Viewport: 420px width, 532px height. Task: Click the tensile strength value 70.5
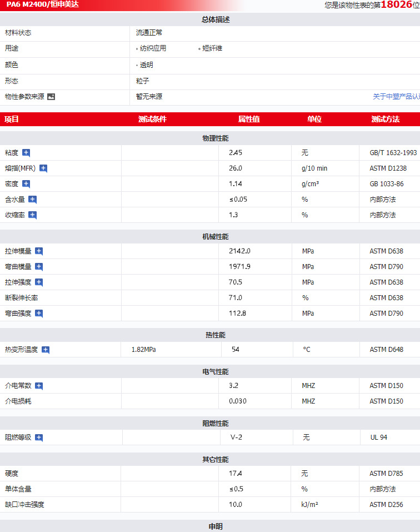(x=235, y=282)
